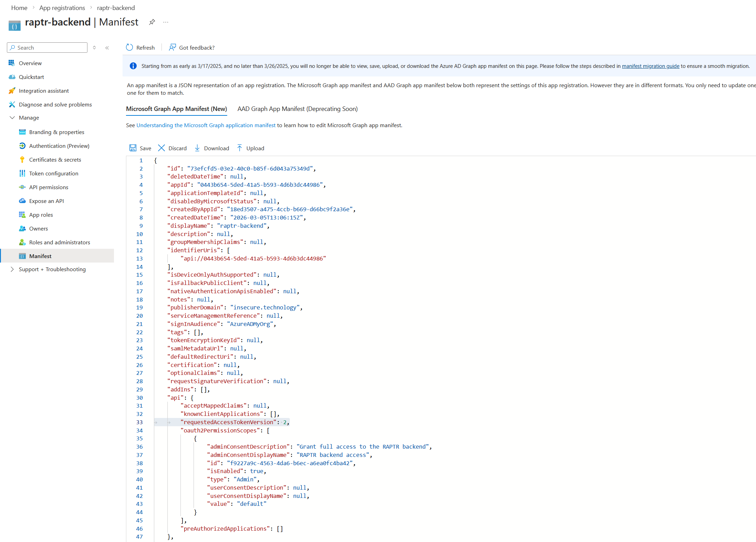Click the Refresh icon

[x=129, y=48]
